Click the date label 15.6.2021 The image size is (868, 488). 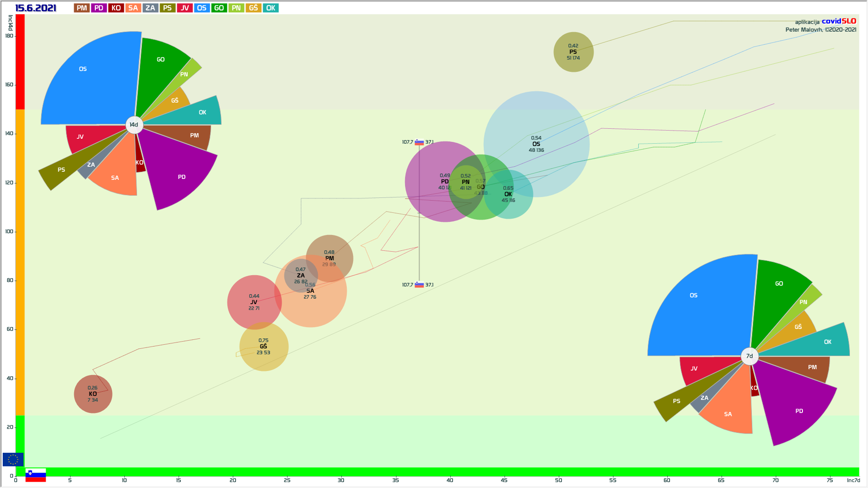pyautogui.click(x=36, y=8)
